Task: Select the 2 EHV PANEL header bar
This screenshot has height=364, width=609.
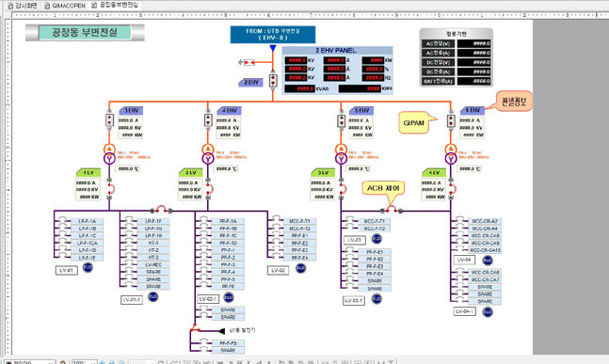Action: pos(337,51)
